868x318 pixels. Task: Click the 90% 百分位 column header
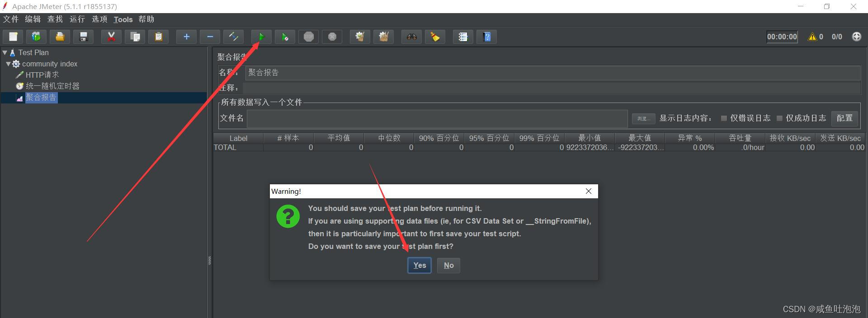click(439, 138)
